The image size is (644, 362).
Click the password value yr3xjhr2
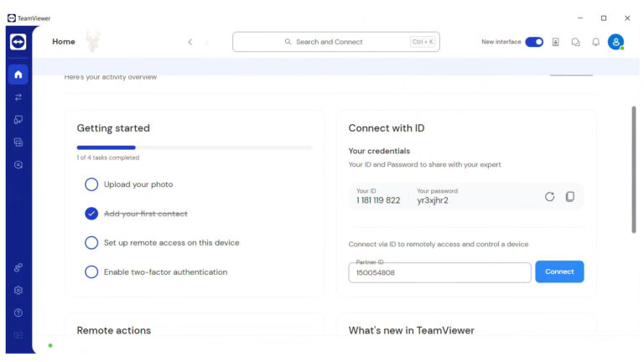point(433,200)
